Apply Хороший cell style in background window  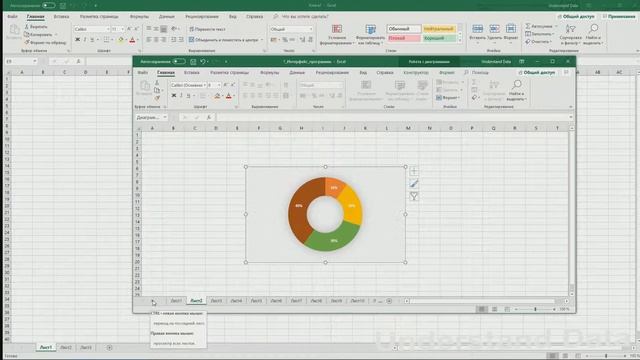click(x=439, y=38)
